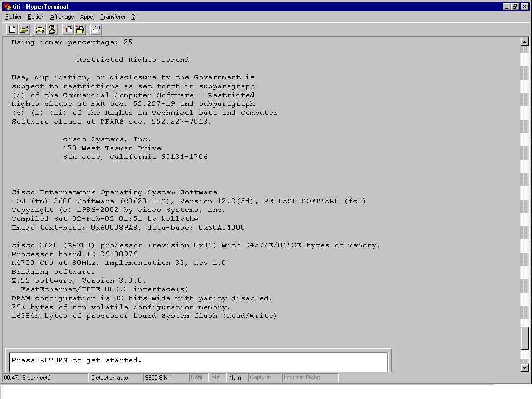This screenshot has height=399, width=532.
Task: Click the 'Maj' status indicator
Action: pyautogui.click(x=218, y=377)
